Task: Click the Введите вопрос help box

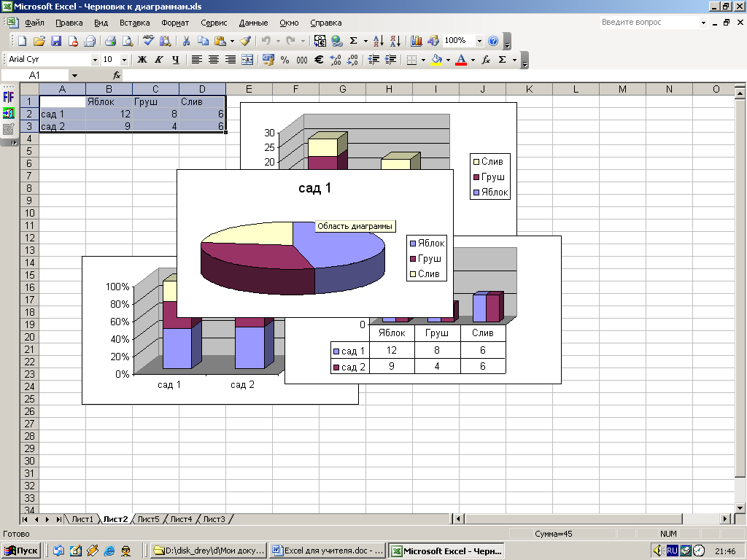Action: coord(649,22)
